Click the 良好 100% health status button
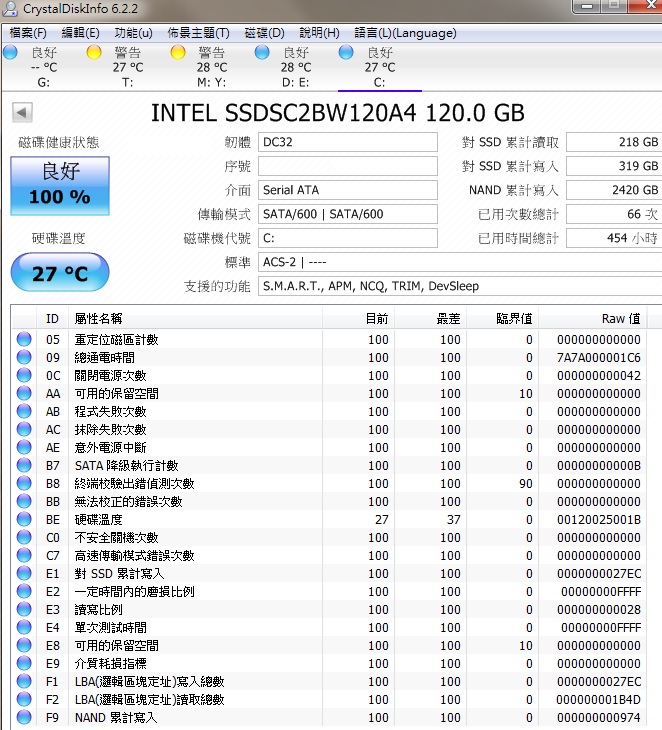 click(60, 186)
